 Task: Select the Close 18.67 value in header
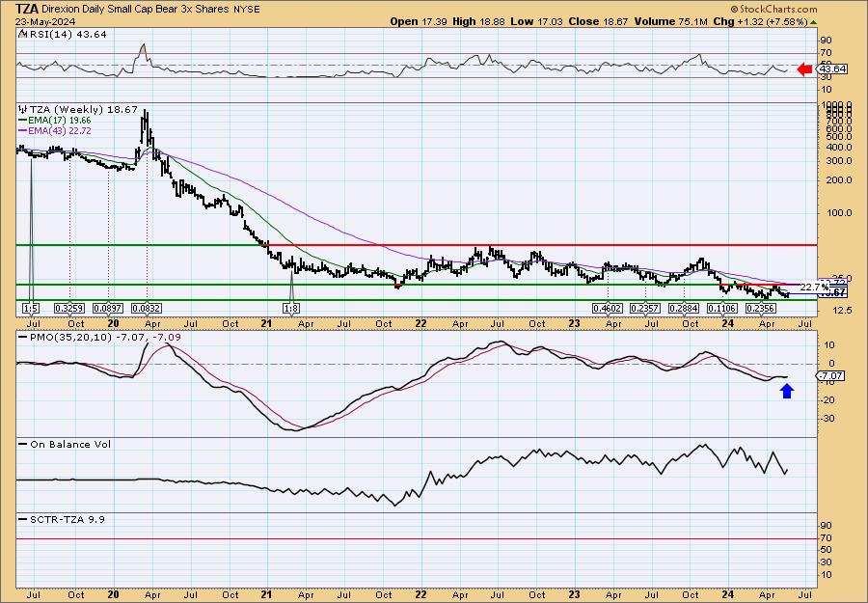[597, 21]
